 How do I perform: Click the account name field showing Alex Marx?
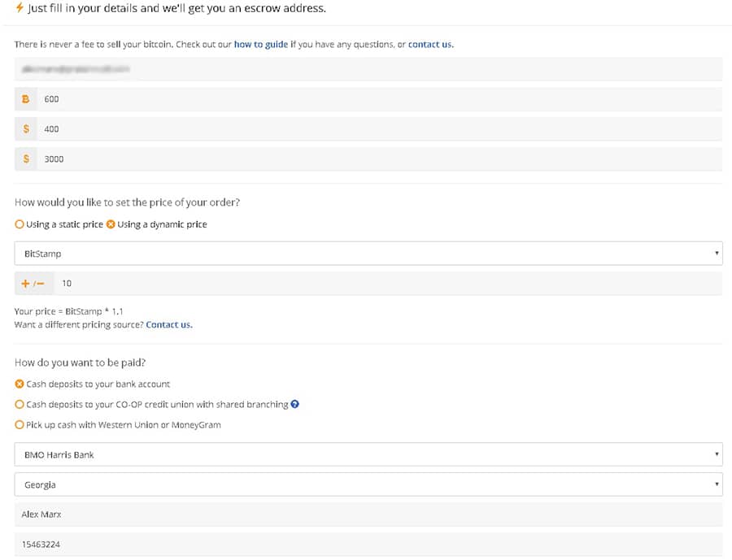coord(368,514)
